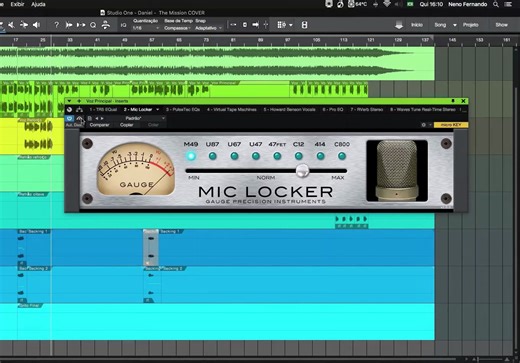The image size is (520, 363).
Task: Click the plus icon in Voz Principal inserts bar
Action: [x=79, y=101]
